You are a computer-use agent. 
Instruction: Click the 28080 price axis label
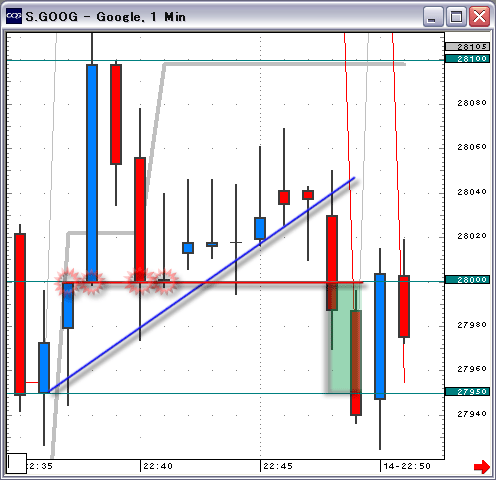[x=472, y=103]
